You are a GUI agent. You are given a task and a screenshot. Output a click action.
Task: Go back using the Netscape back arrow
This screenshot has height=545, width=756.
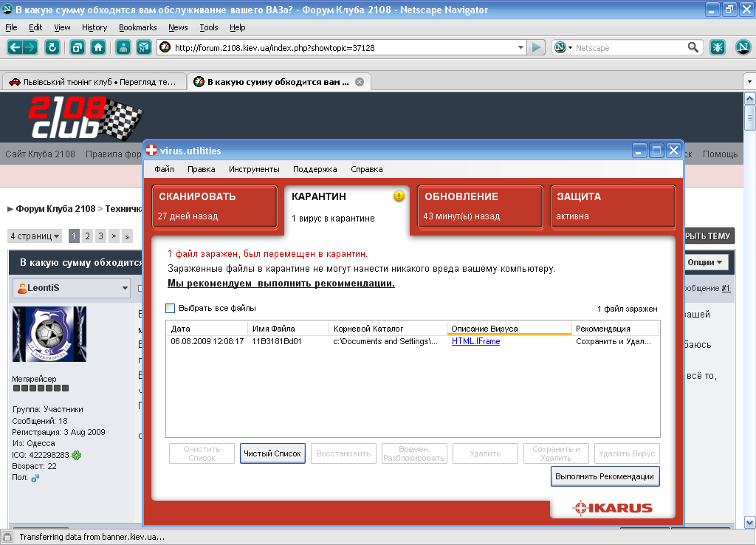pos(15,47)
